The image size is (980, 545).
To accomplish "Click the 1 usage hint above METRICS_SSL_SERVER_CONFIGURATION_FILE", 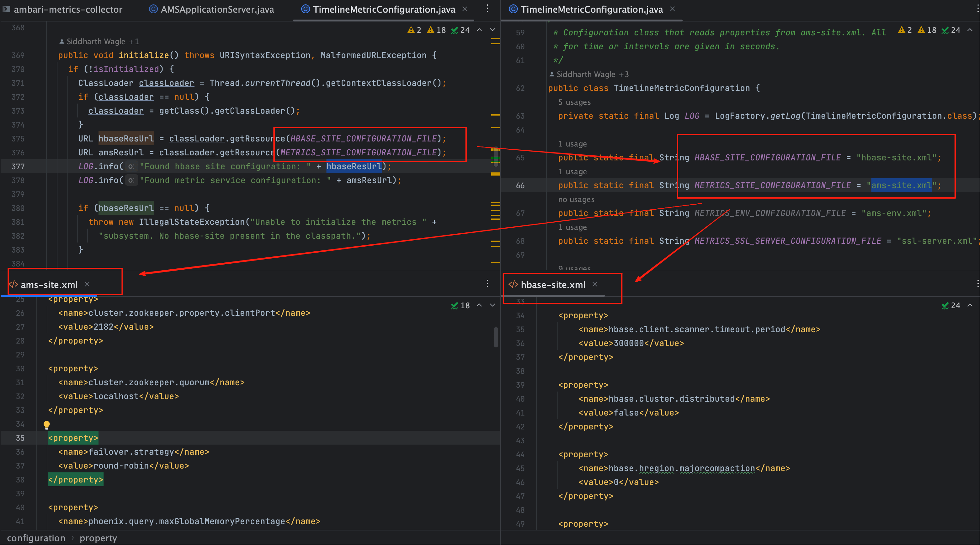I will 572,227.
